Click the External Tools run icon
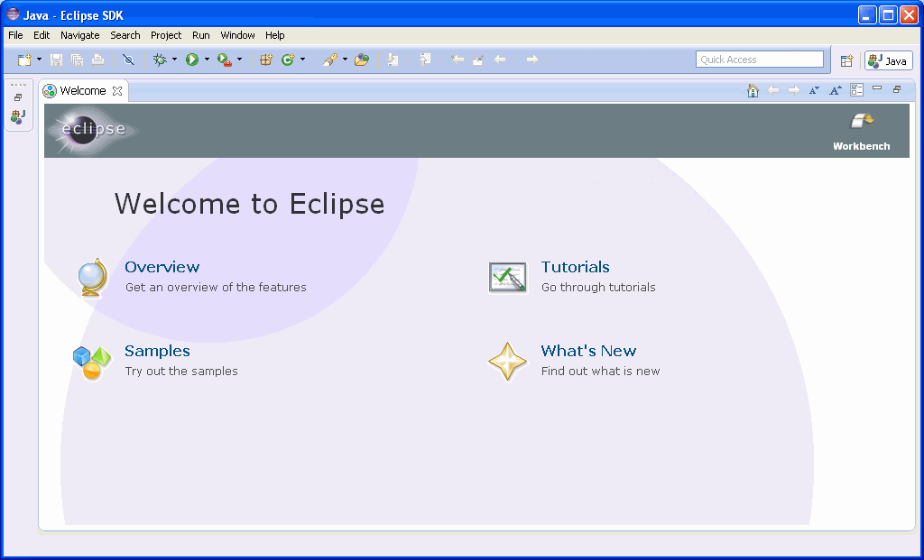The image size is (924, 560). click(225, 60)
